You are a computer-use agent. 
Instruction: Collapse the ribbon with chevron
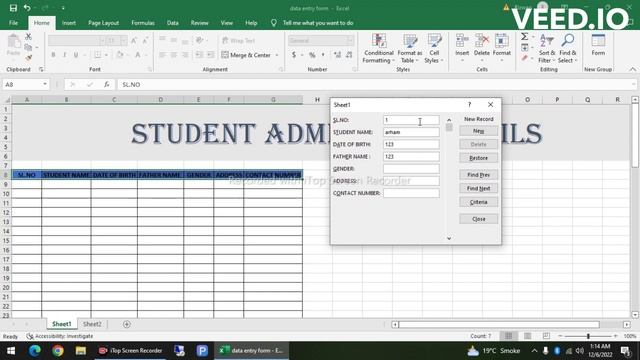[x=632, y=69]
